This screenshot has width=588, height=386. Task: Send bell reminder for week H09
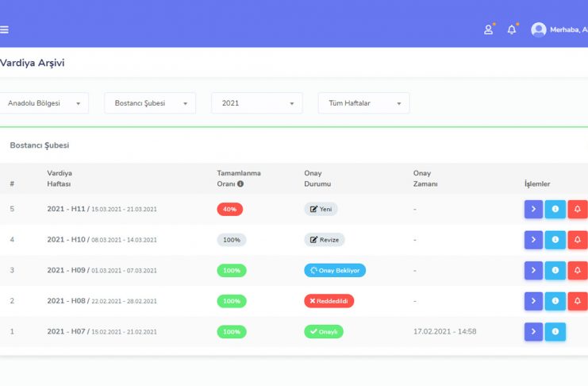tap(578, 270)
